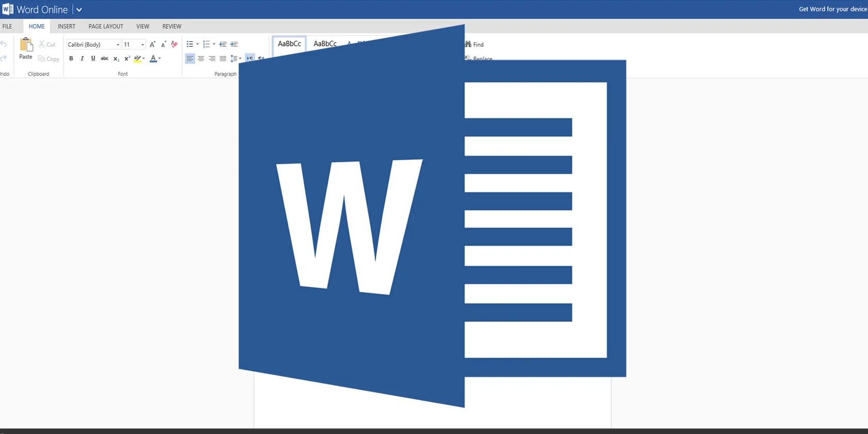
Task: Select the second AaBbCc style thumbnail
Action: [325, 44]
